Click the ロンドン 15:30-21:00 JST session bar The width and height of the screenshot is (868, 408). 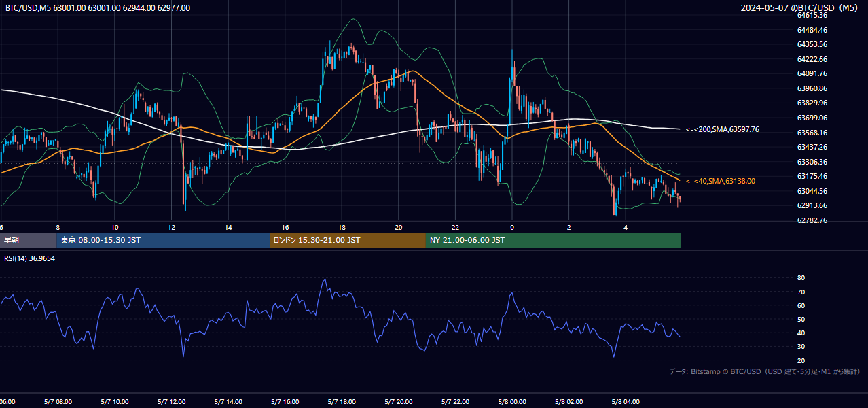point(348,240)
